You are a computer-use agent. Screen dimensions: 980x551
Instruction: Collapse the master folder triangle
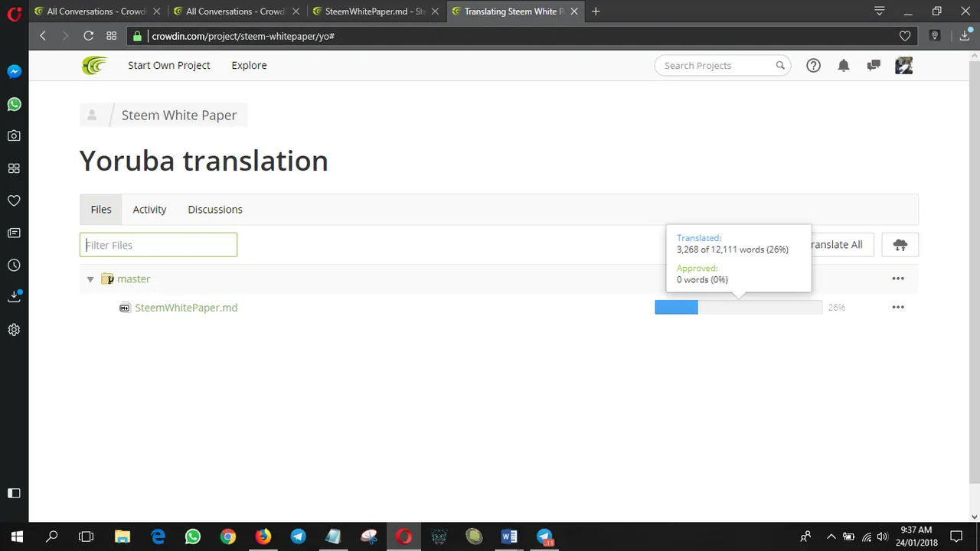coord(90,279)
